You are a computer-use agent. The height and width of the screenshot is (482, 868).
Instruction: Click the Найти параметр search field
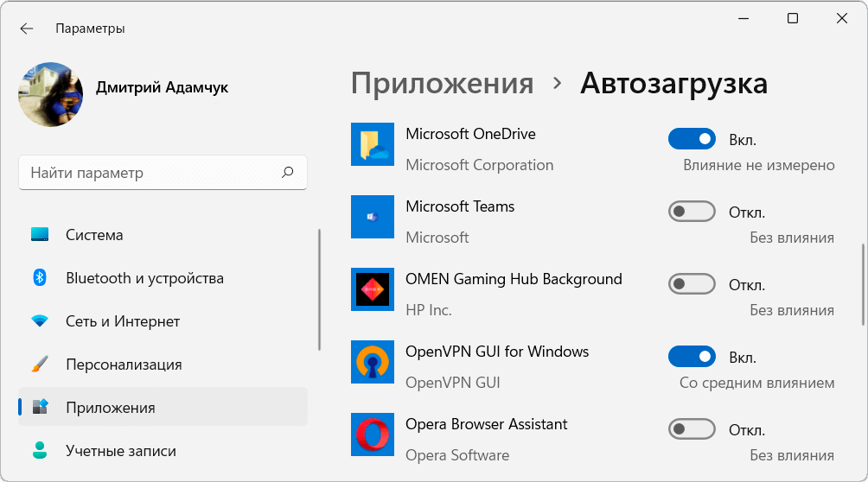coord(151,173)
